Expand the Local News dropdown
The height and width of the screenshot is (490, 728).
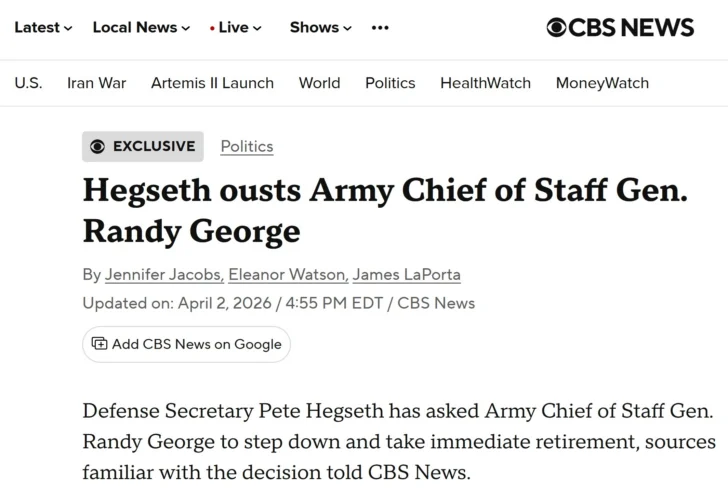[x=141, y=28]
